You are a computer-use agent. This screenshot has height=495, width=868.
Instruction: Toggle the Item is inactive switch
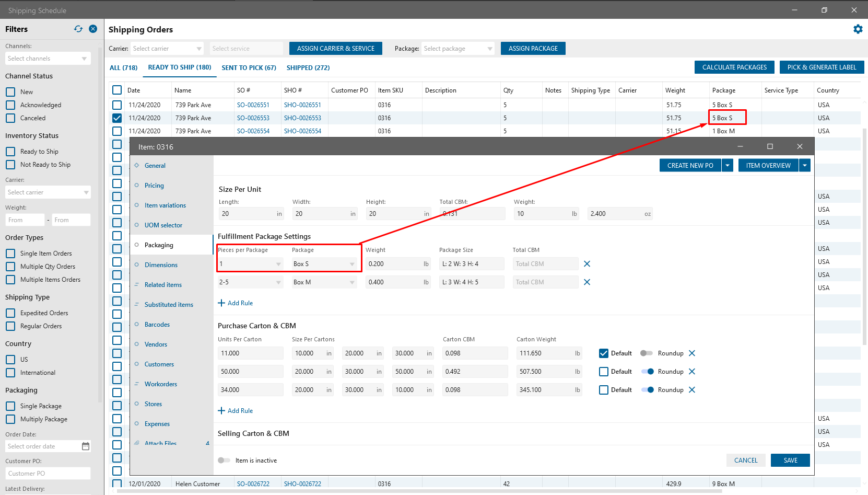[224, 461]
